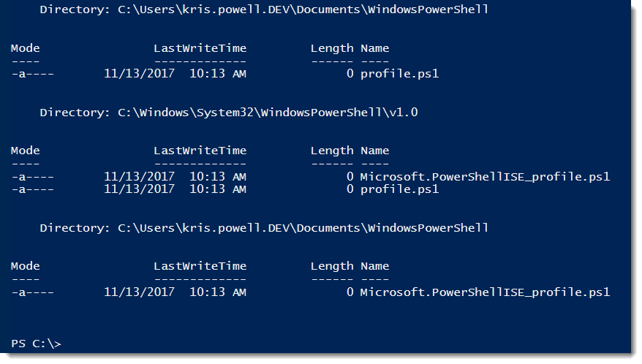Click the second LastWriteTime column header
Screen dimensions: 642x364
click(200, 151)
